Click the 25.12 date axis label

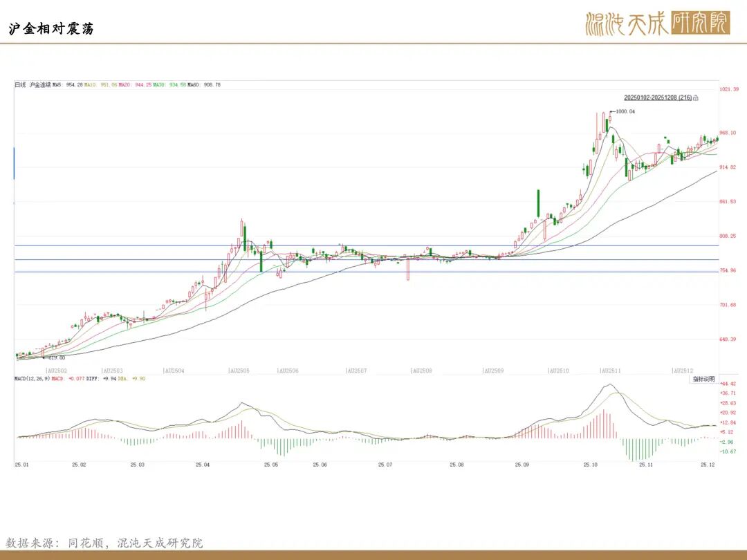(x=708, y=465)
